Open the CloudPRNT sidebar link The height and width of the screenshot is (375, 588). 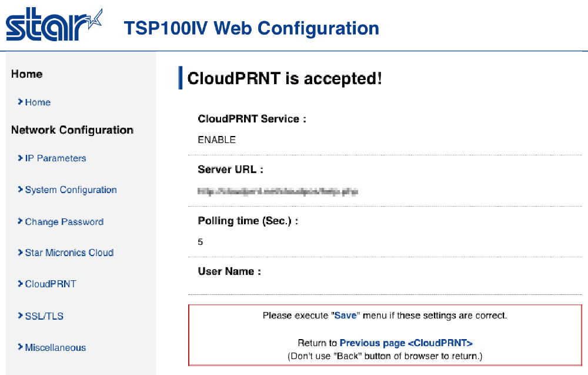(x=51, y=284)
